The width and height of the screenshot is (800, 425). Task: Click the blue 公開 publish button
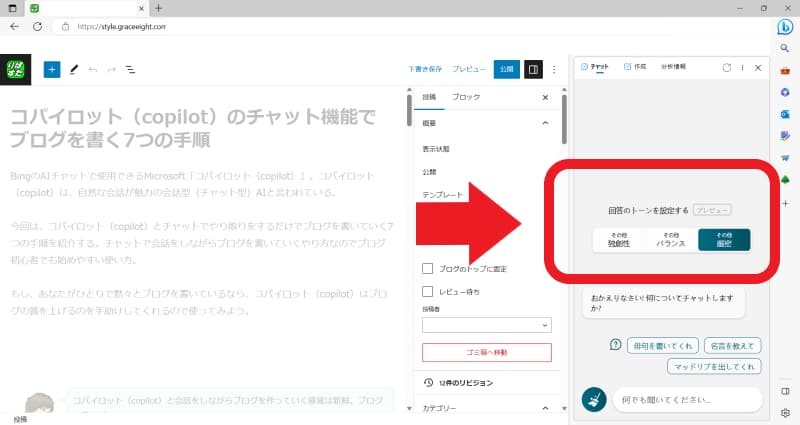(x=507, y=69)
